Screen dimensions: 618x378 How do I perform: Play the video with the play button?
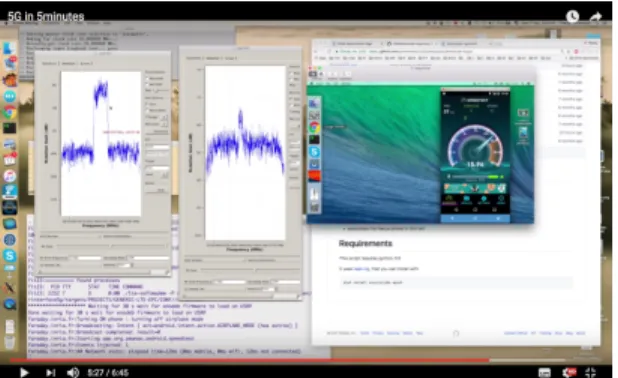click(24, 372)
